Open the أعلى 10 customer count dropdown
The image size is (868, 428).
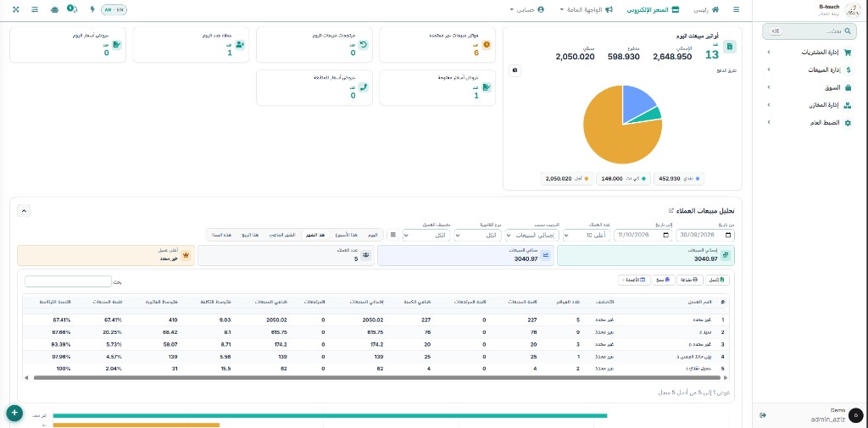(587, 235)
